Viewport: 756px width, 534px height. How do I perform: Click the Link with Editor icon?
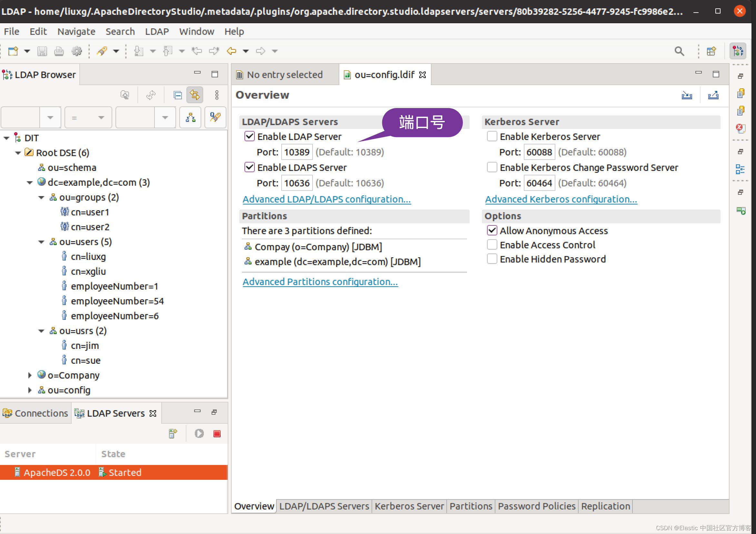point(194,95)
